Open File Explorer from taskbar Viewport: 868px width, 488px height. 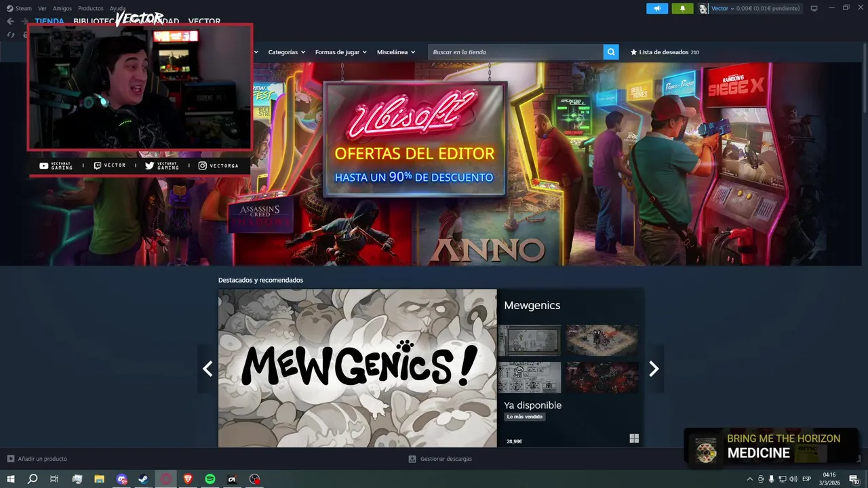(x=99, y=479)
